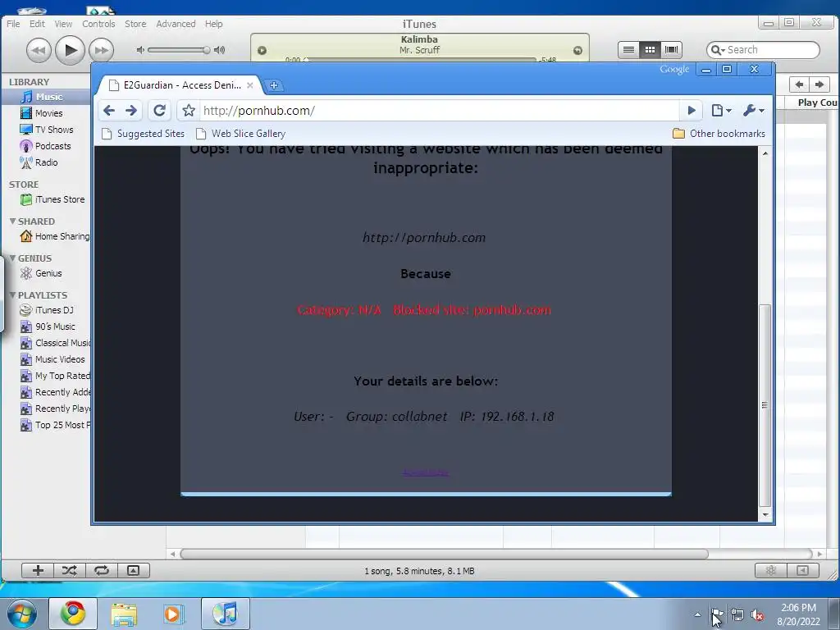
Task: Open the Windows Start menu
Action: [x=21, y=614]
